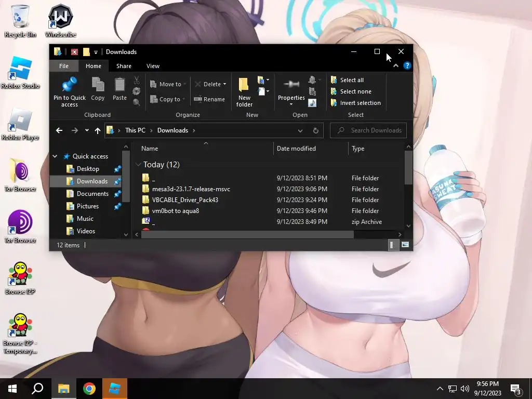Viewport: 532px width, 399px height.
Task: Click the Copy icon in Clipboard group
Action: pos(98,85)
